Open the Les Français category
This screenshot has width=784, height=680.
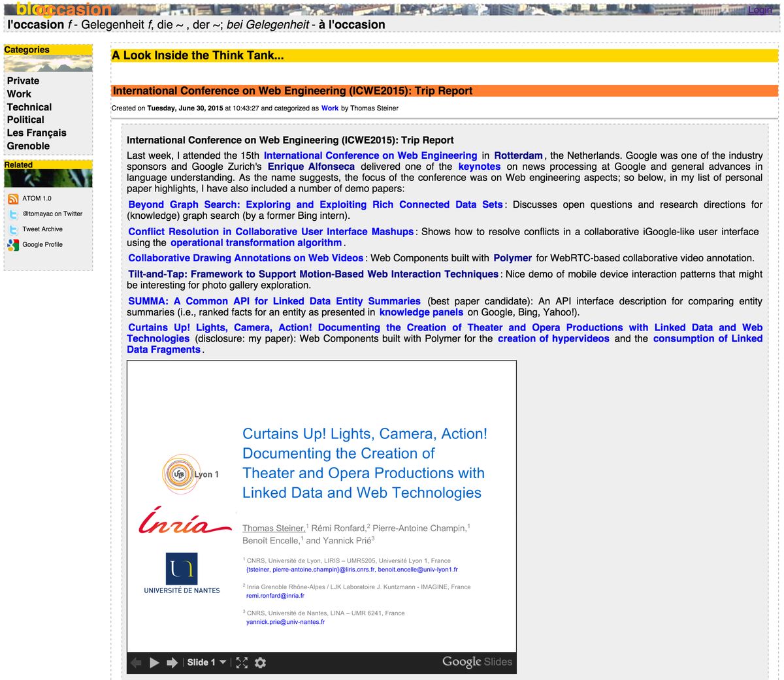tap(37, 133)
